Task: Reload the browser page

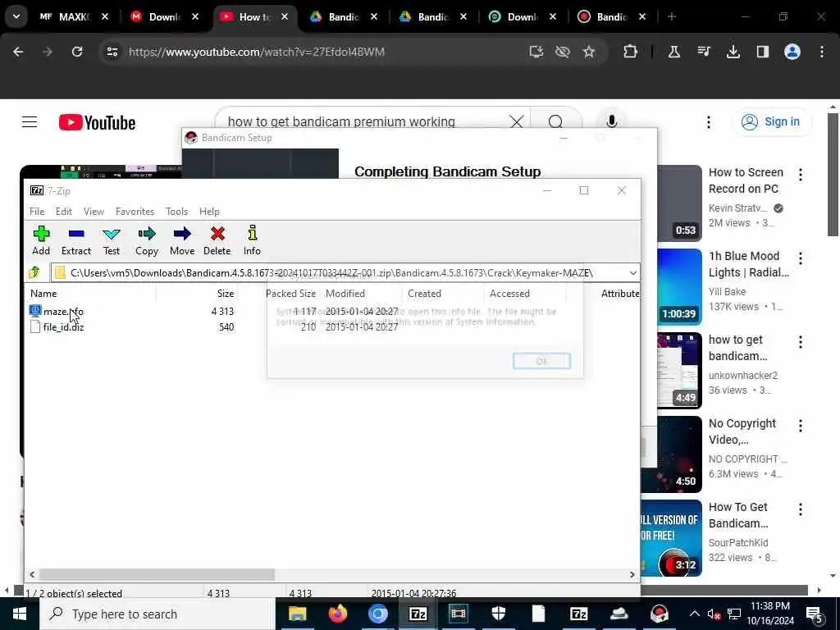Action: tap(77, 52)
